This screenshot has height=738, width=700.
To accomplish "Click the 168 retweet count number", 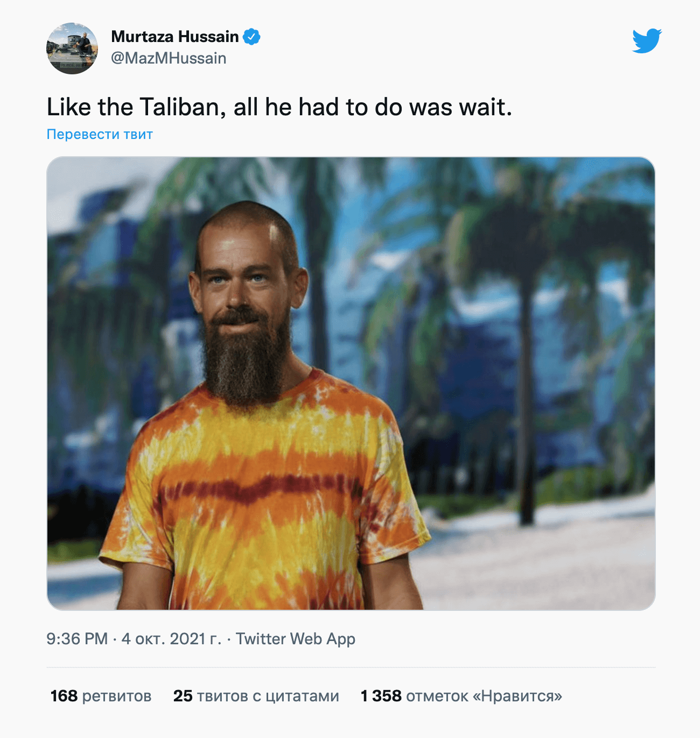I will [64, 696].
